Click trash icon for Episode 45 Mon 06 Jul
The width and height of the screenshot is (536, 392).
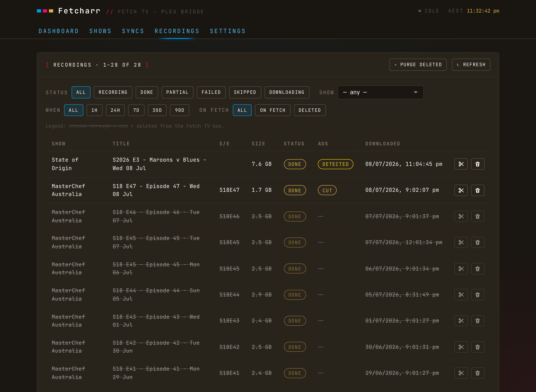click(x=477, y=269)
